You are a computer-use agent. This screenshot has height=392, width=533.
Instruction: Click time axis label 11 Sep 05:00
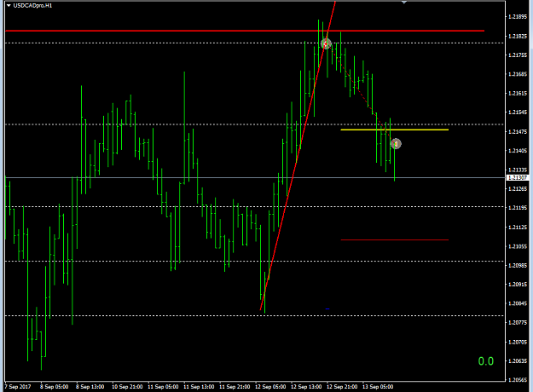coord(163,387)
